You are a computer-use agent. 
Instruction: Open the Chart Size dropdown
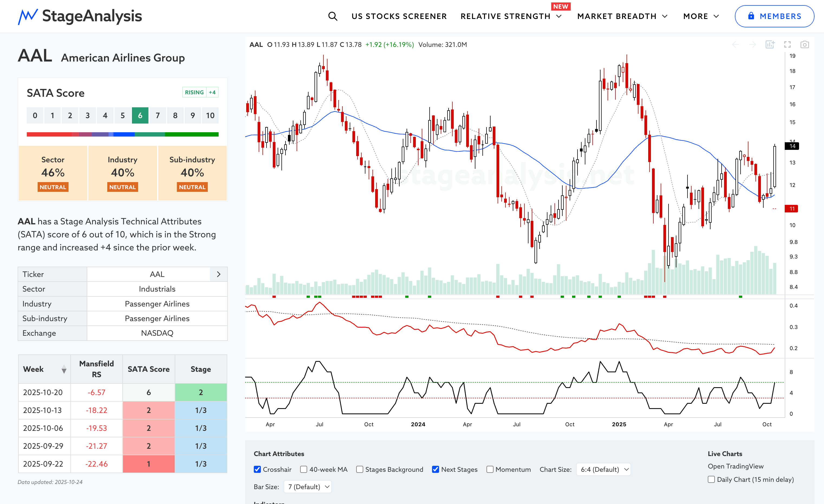click(604, 469)
